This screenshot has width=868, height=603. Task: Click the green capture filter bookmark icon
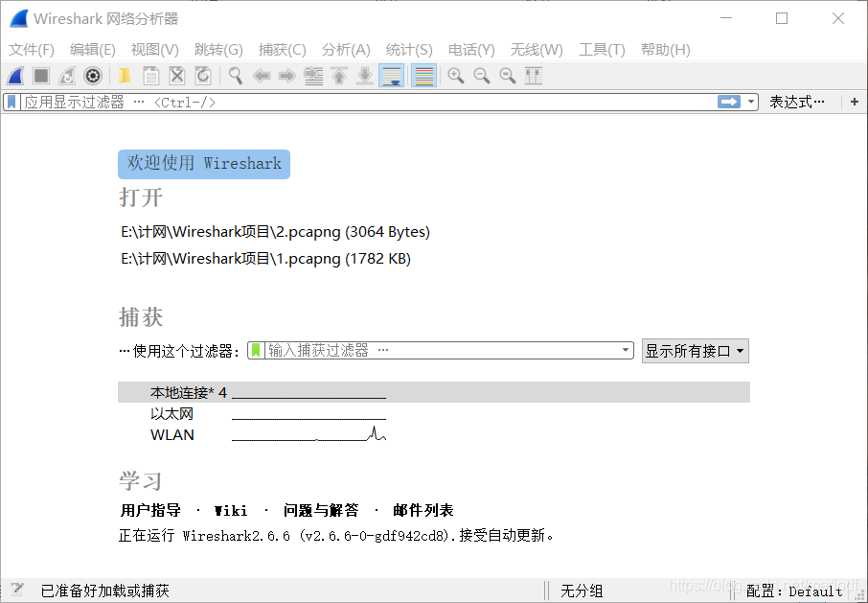pos(256,351)
